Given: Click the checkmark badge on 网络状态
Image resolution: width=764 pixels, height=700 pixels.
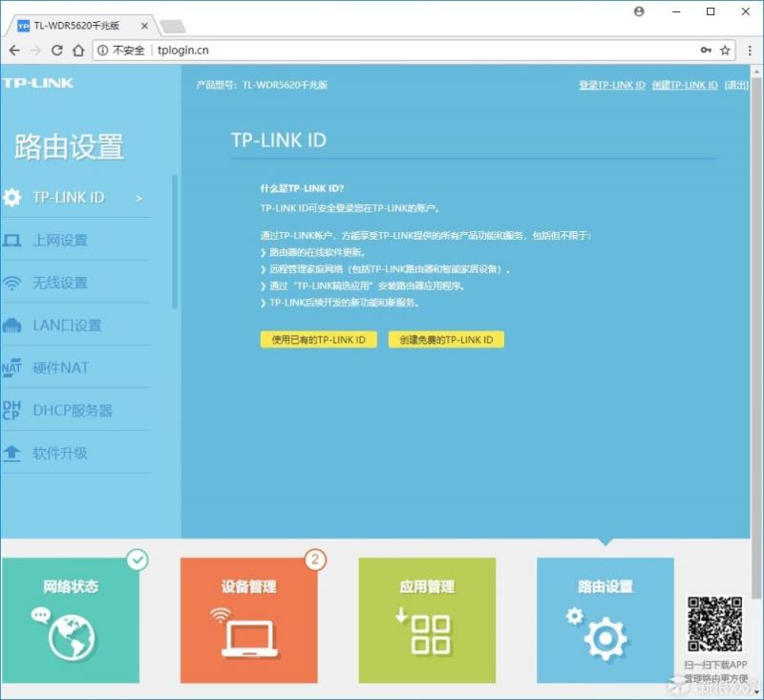Looking at the screenshot, I should coord(138,560).
